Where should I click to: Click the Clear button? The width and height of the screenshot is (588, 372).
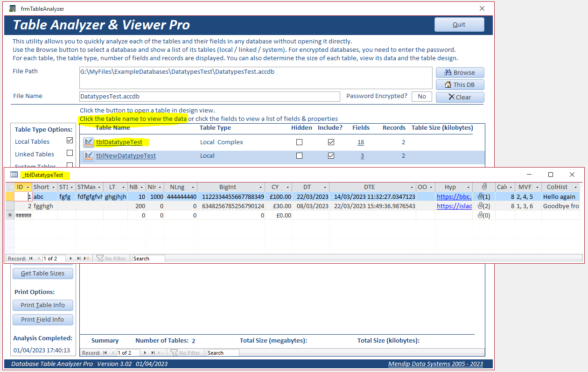[x=460, y=97]
